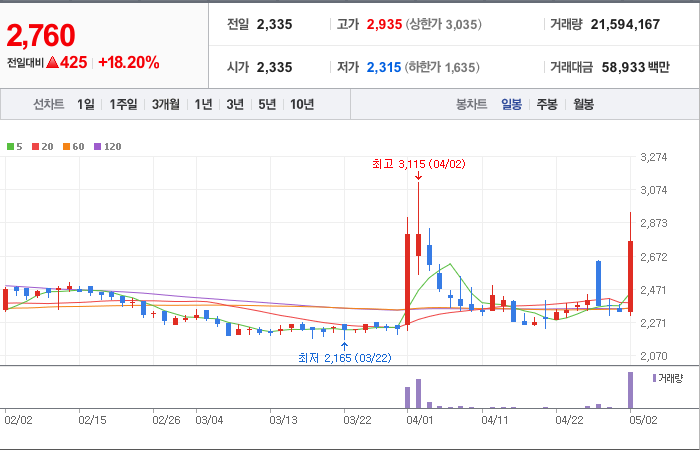
Task: Click the 전일 2,335 value
Action: click(x=274, y=24)
